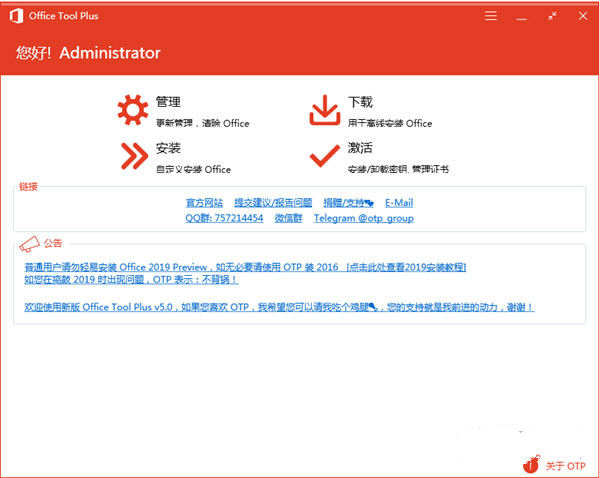Image resolution: width=600 pixels, height=478 pixels.
Task: Click the 关于 OTP text
Action: point(565,466)
